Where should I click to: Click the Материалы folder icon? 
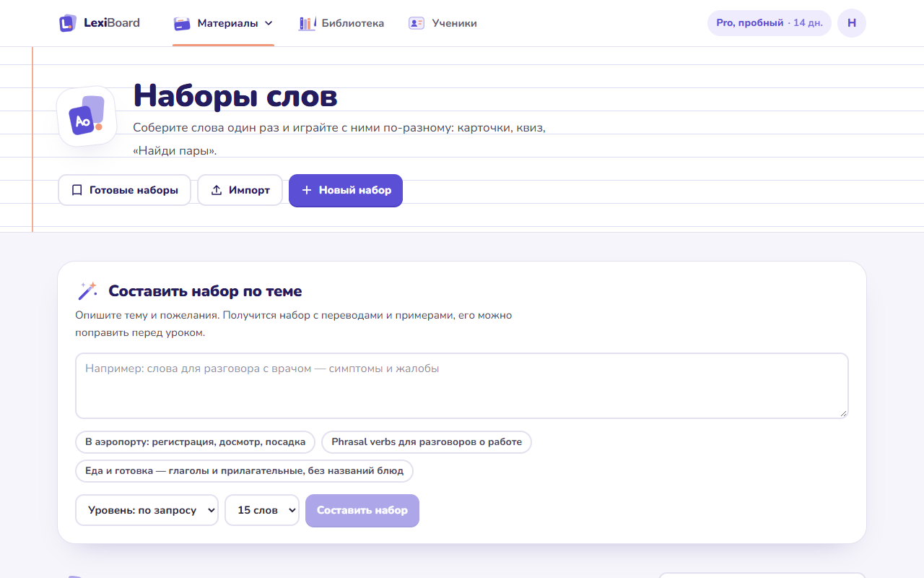[182, 23]
